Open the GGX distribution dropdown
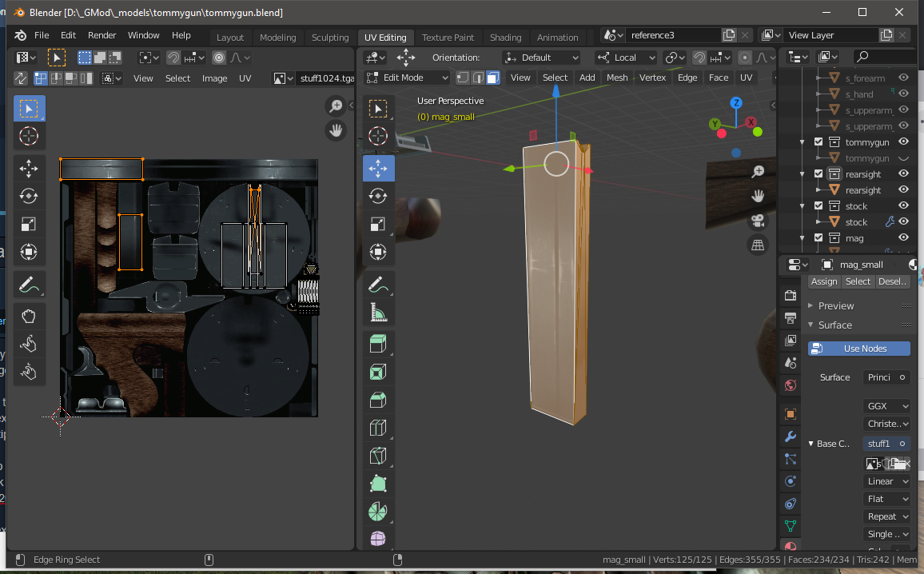Screen dimensions: 924x574 pyautogui.click(x=887, y=406)
